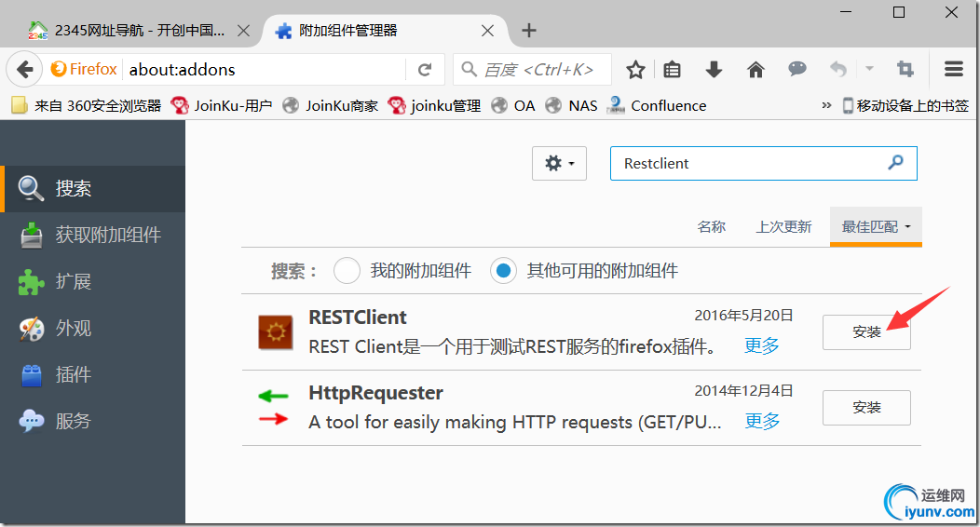Select the HttpRequester result title
Screen dimensions: 980x527
coord(375,393)
